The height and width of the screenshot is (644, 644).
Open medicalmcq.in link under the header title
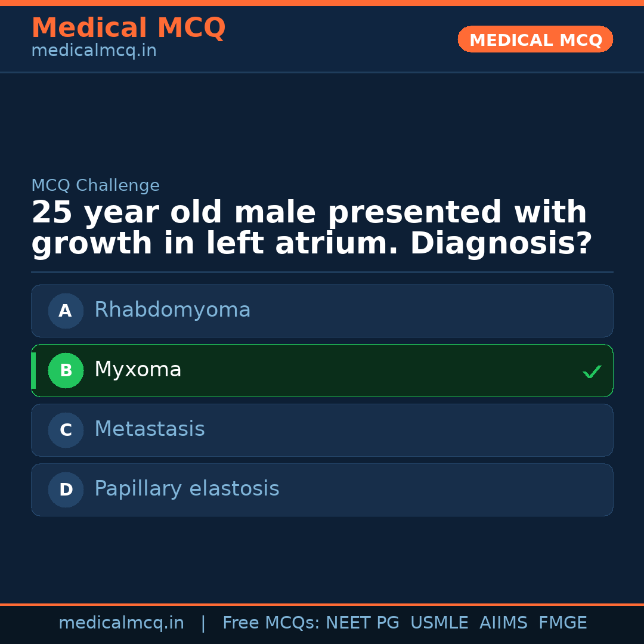tap(94, 51)
